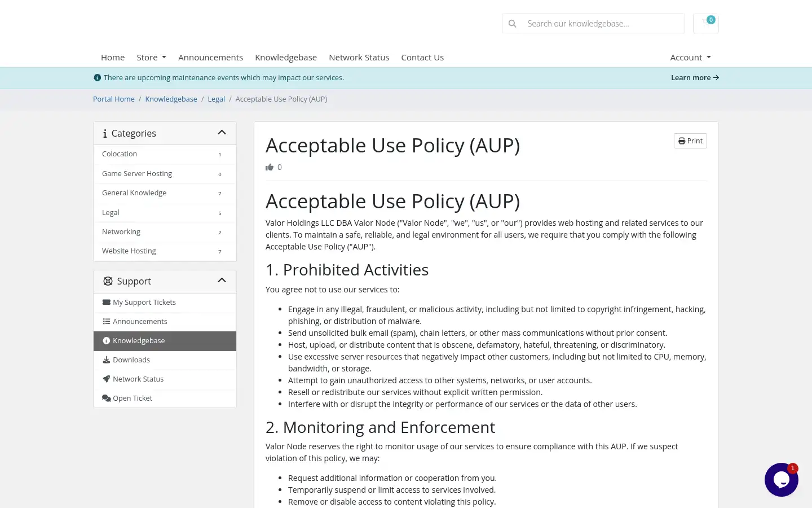This screenshot has width=812, height=508.
Task: Click the Network Status rocket icon
Action: point(106,379)
